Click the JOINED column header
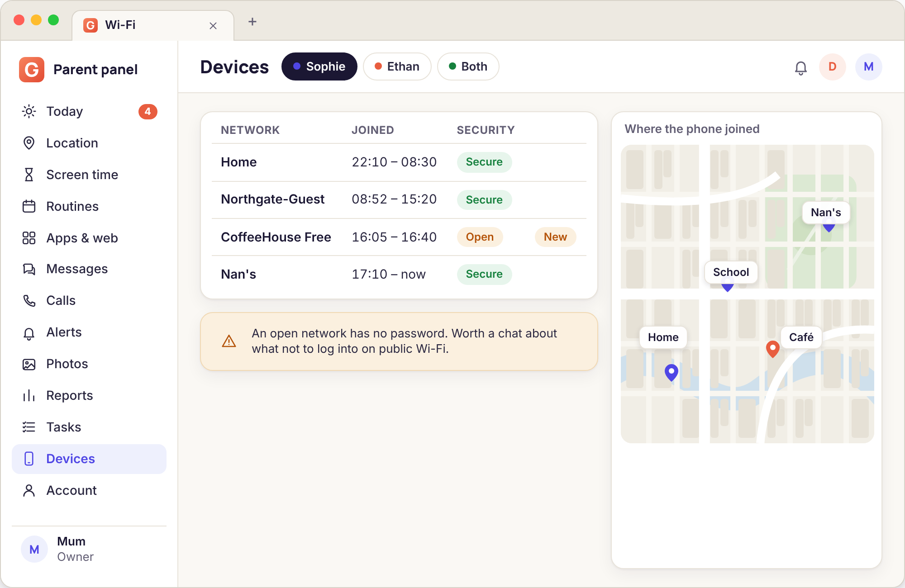The width and height of the screenshot is (905, 588). pyautogui.click(x=373, y=130)
